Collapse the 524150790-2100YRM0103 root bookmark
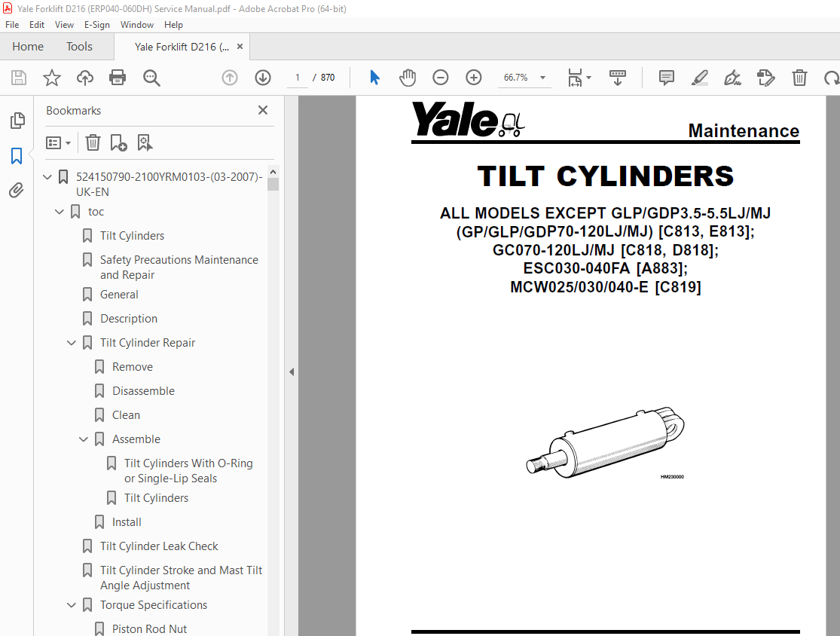The image size is (840, 636). pos(47,176)
